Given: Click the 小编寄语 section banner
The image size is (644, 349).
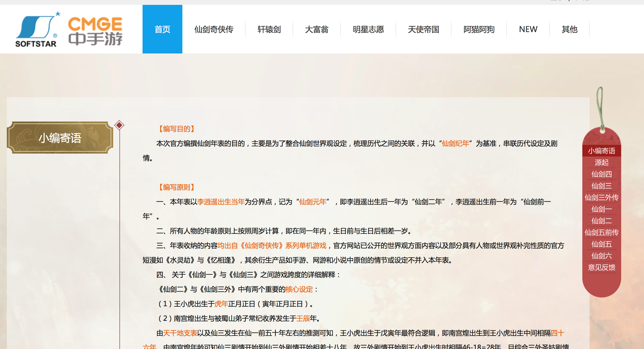Looking at the screenshot, I should [60, 138].
